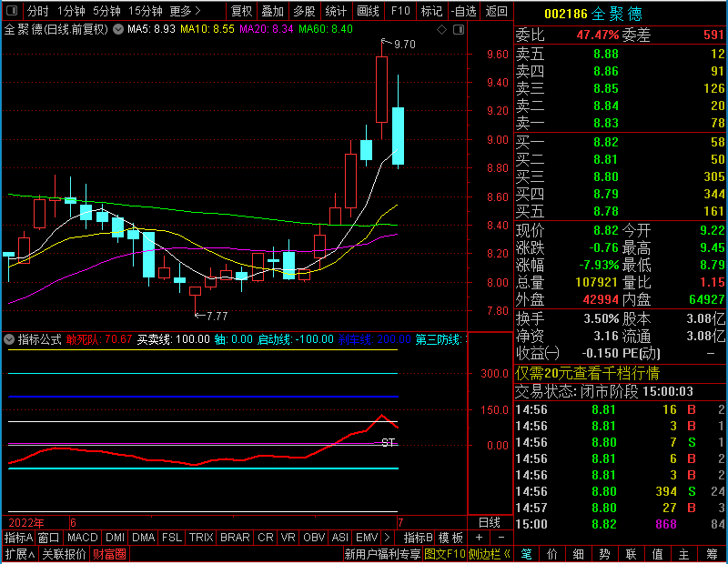Apply the TRIX indicator
The height and width of the screenshot is (564, 728).
pyautogui.click(x=201, y=538)
